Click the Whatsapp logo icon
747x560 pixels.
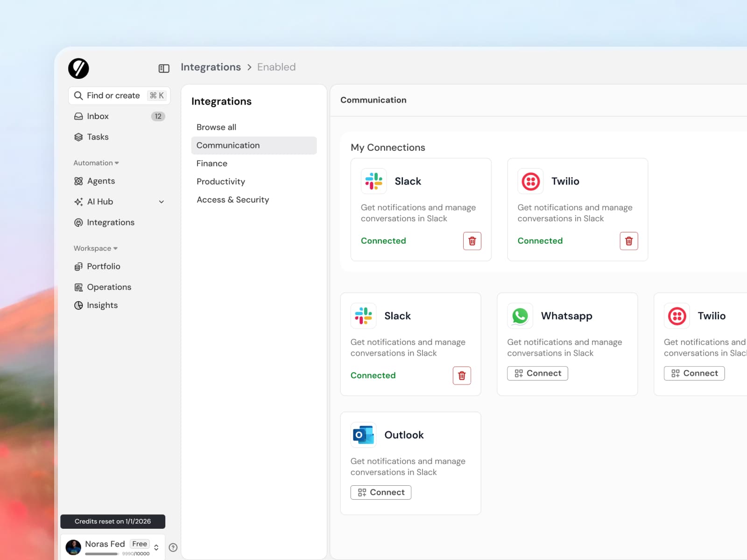coord(520,316)
